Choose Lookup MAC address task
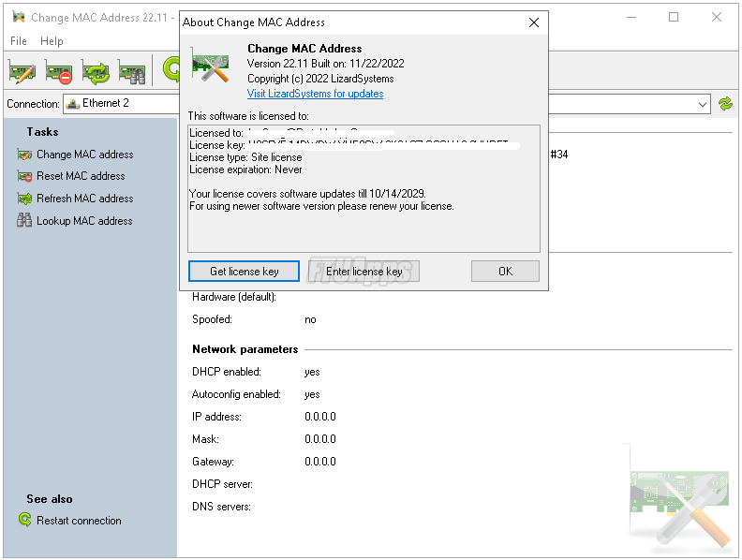This screenshot has width=742, height=560. pyautogui.click(x=84, y=221)
